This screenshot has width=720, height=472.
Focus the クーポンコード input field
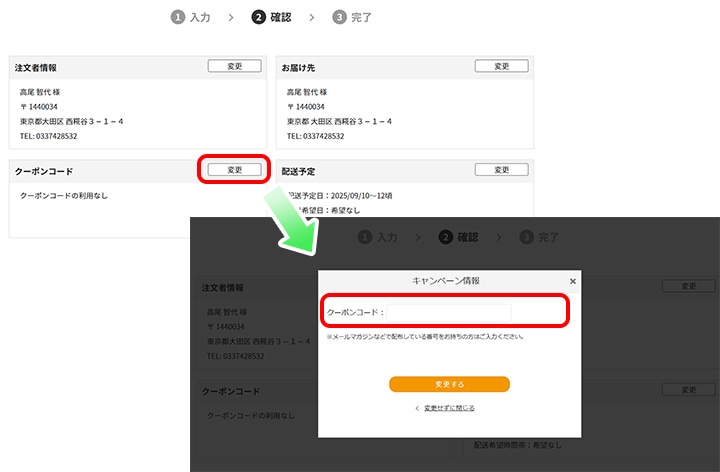449,313
